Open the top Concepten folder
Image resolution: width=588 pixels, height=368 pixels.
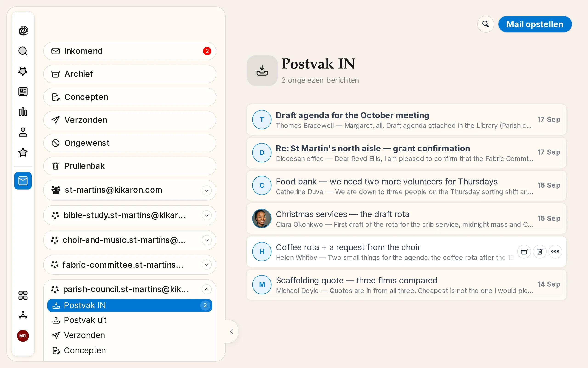coord(130,97)
